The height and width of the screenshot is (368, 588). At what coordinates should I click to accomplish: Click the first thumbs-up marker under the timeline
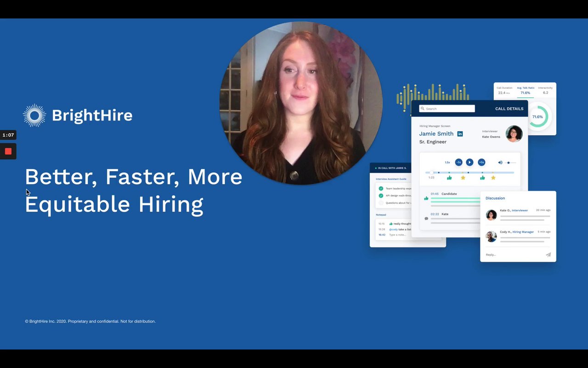449,178
